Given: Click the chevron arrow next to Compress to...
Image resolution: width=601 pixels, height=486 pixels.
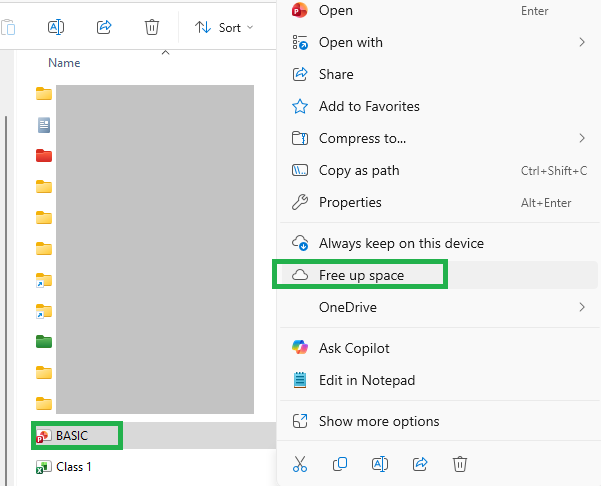Looking at the screenshot, I should tap(582, 138).
